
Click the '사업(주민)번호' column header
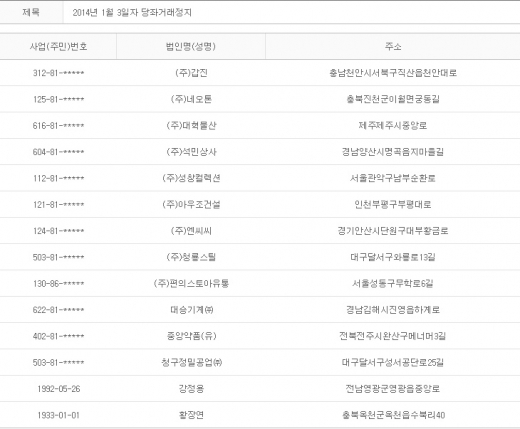click(x=58, y=46)
